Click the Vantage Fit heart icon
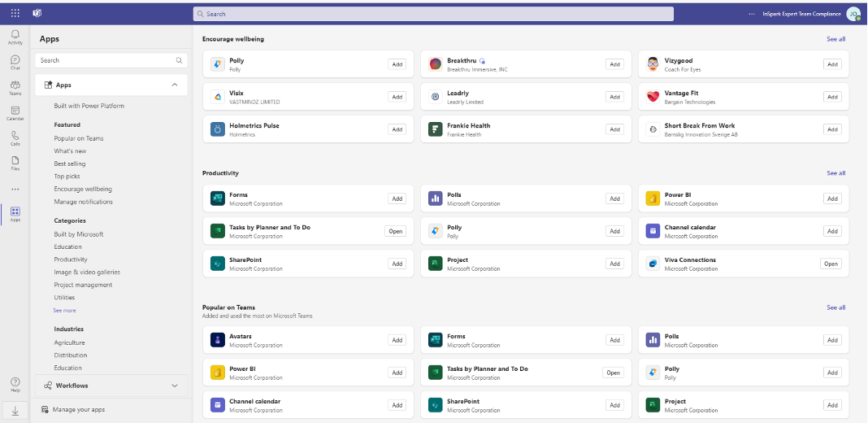The height and width of the screenshot is (423, 868). (653, 97)
